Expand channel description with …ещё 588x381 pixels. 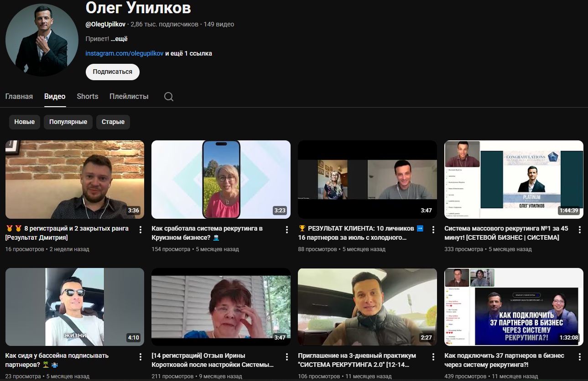tap(119, 39)
